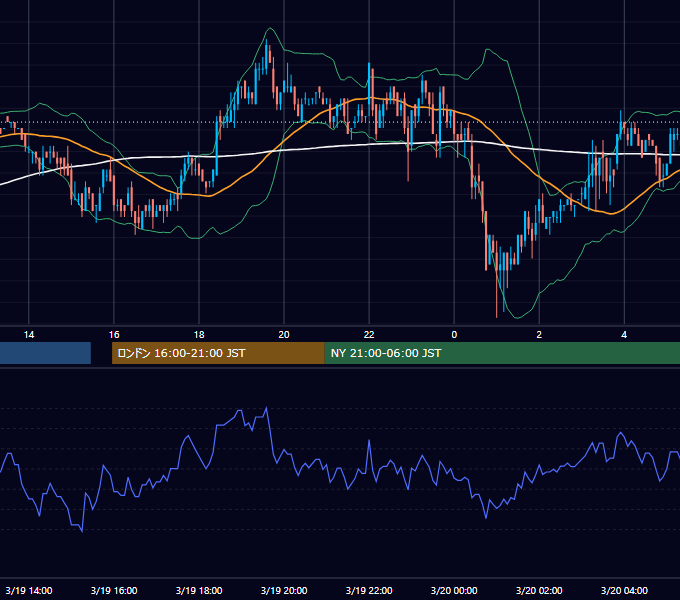680x600 pixels.
Task: Click the 14 hour label on price chart axis
Action: click(x=29, y=335)
